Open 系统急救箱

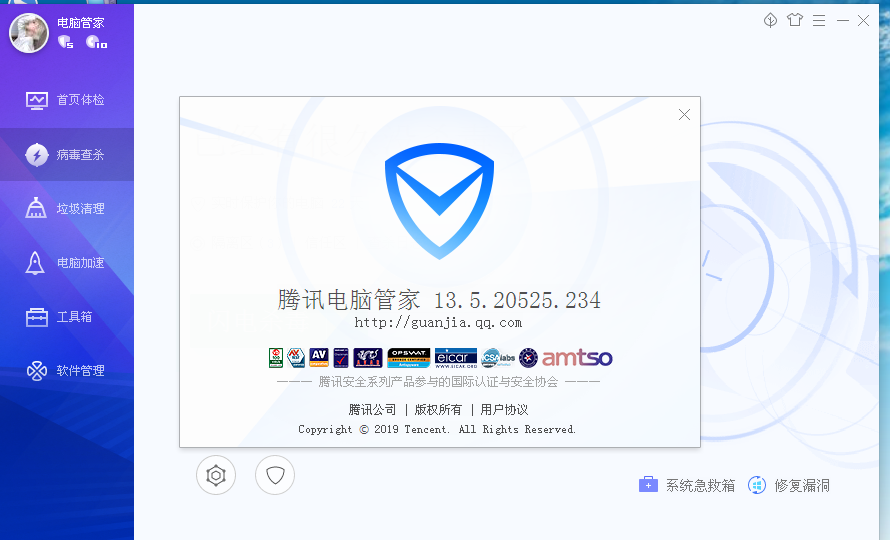687,485
